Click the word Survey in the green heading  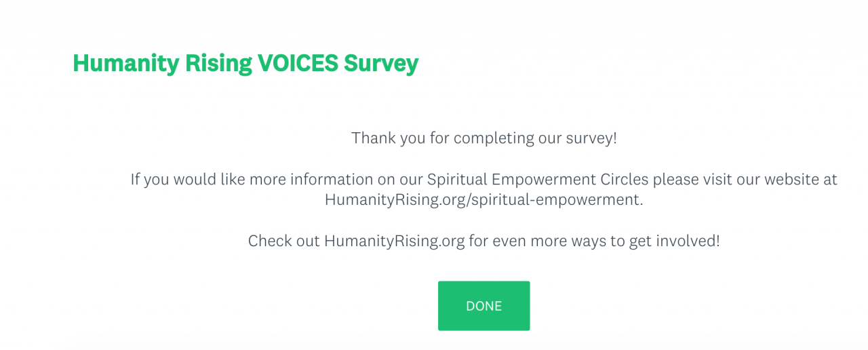click(x=381, y=63)
